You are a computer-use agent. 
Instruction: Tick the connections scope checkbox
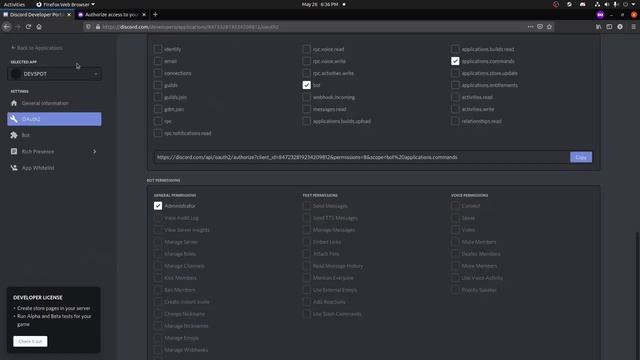click(x=158, y=73)
